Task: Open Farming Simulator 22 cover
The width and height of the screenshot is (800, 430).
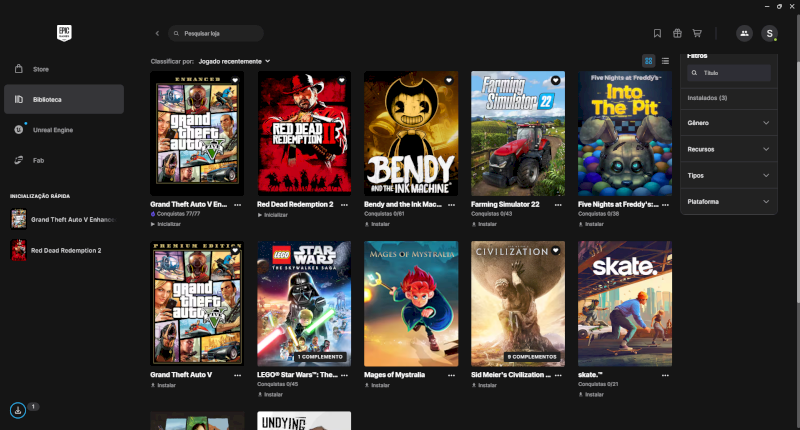Action: [518, 133]
